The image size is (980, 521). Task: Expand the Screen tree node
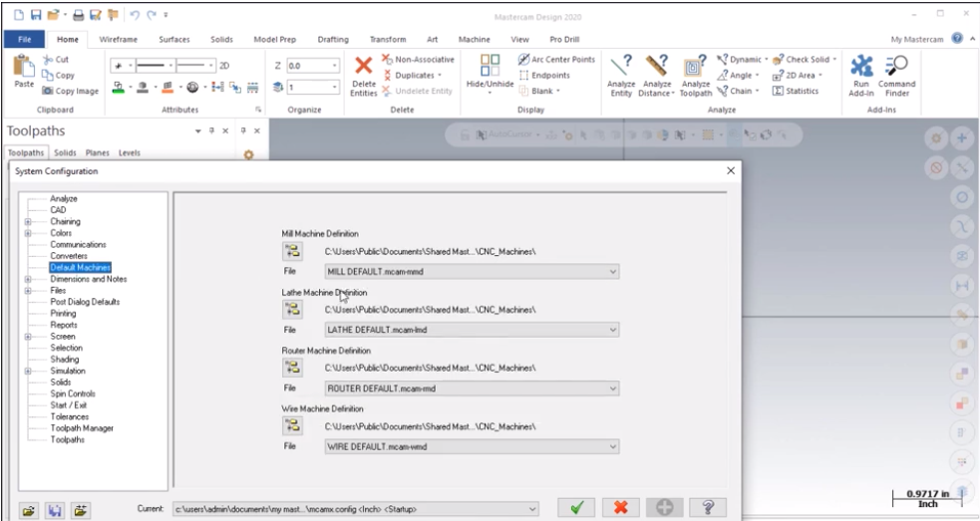(28, 337)
